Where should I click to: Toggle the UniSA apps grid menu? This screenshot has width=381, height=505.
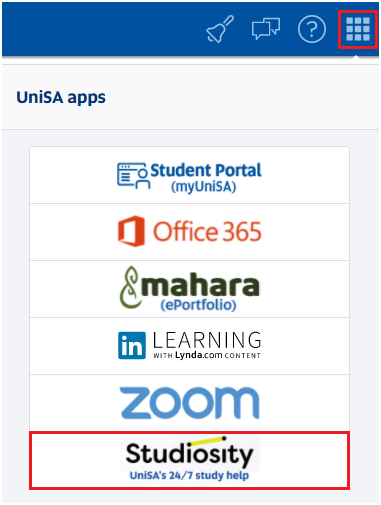click(x=358, y=29)
